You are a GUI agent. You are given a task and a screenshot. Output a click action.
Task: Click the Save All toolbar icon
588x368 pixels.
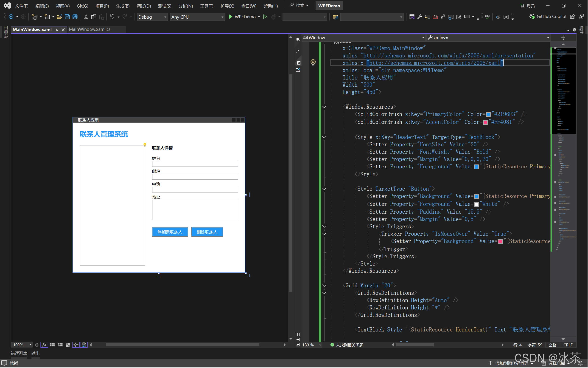pos(75,17)
